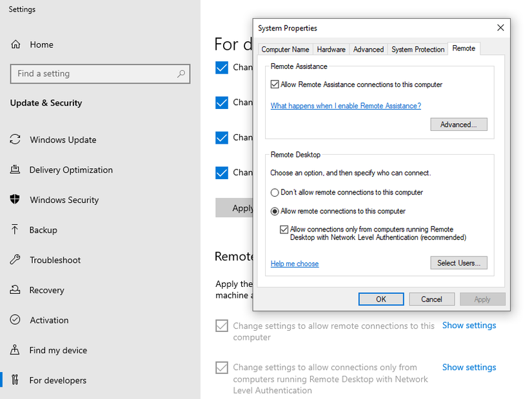Click Show settings for Network Level Authentication row

click(x=469, y=367)
